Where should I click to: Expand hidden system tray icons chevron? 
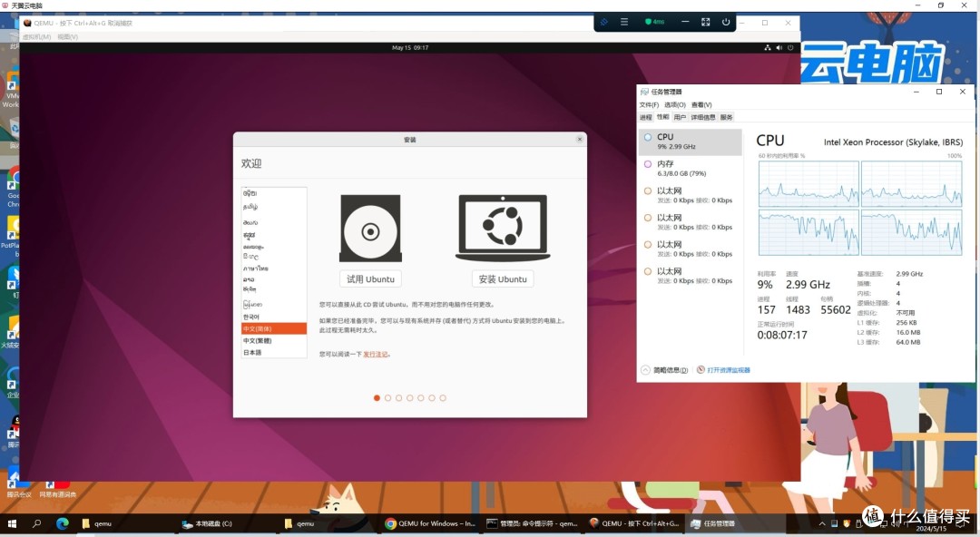(822, 524)
